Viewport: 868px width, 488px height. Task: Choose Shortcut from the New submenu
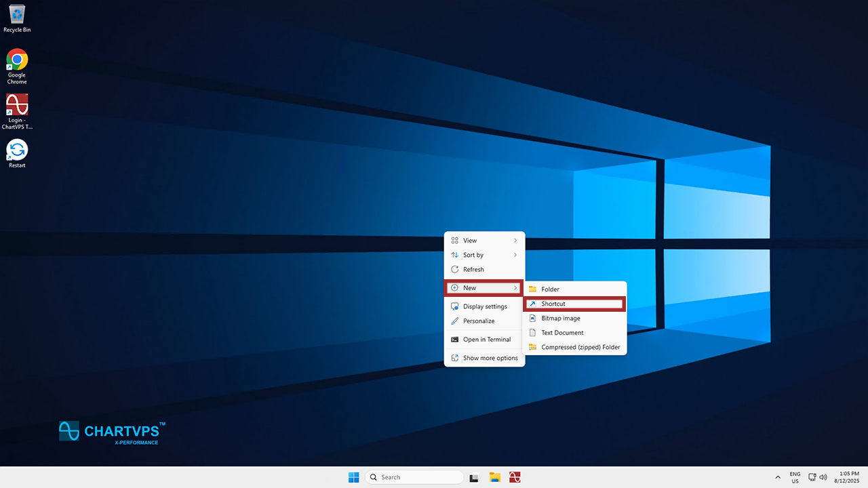click(x=574, y=304)
